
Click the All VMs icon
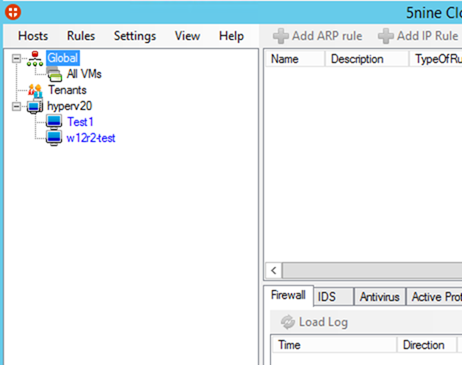pyautogui.click(x=54, y=74)
